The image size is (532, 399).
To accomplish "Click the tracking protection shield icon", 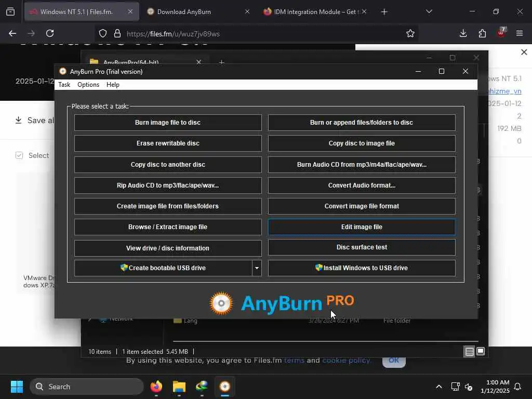I will pos(103,34).
